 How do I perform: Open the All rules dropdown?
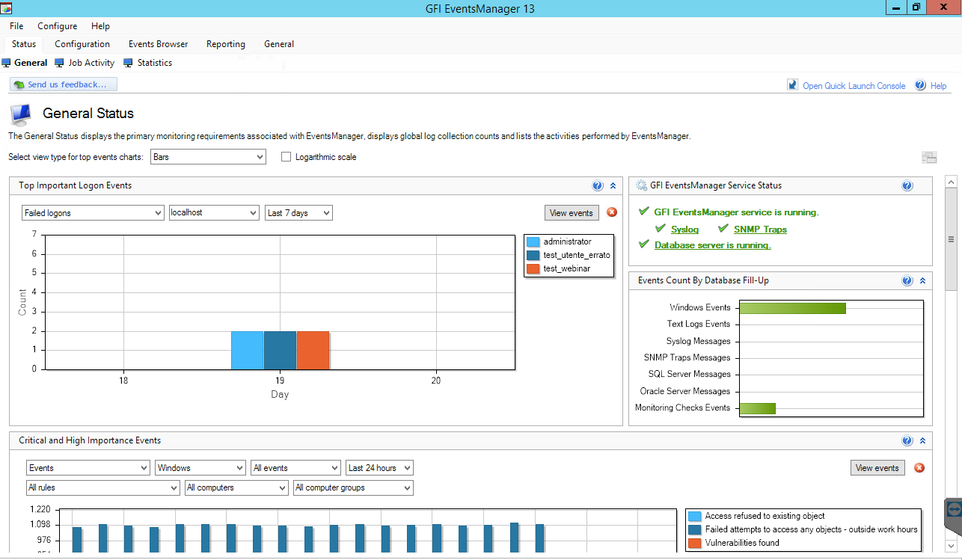coord(103,487)
